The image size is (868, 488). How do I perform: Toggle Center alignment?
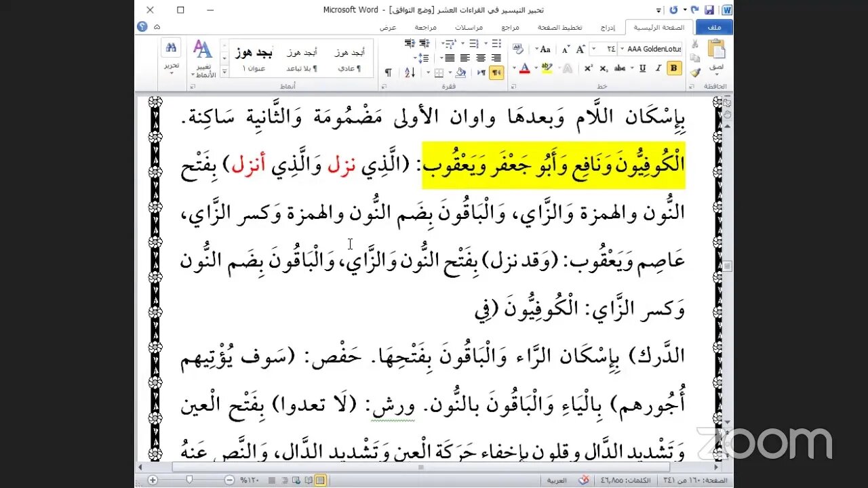tap(481, 58)
